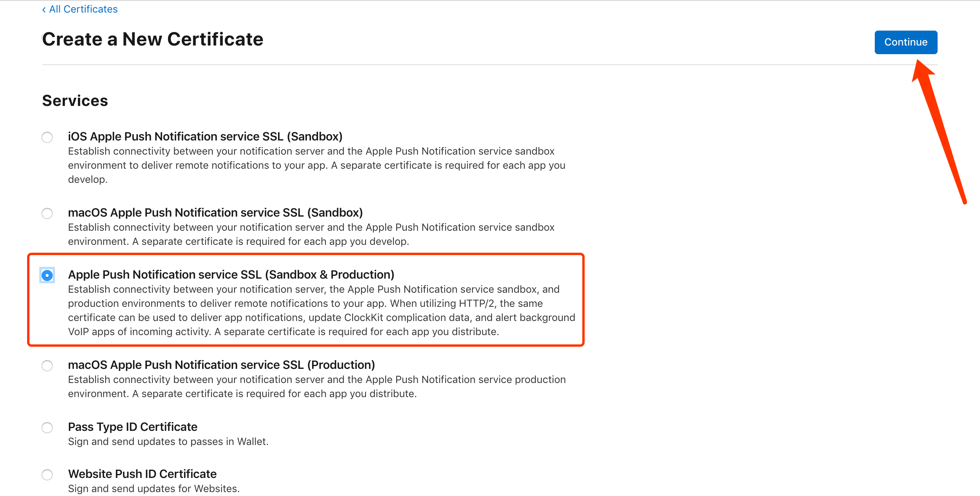Select Website Push ID Certificate radio
980x496 pixels.
[x=47, y=474]
